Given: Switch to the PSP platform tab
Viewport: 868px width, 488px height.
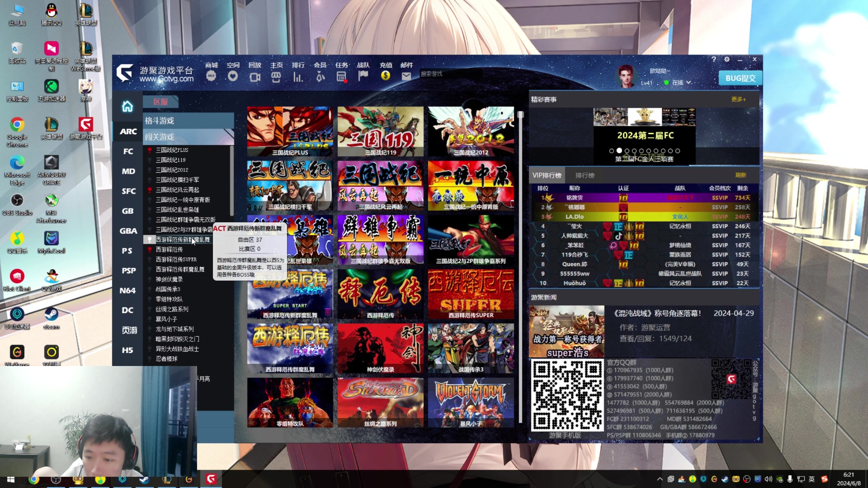Looking at the screenshot, I should [128, 271].
